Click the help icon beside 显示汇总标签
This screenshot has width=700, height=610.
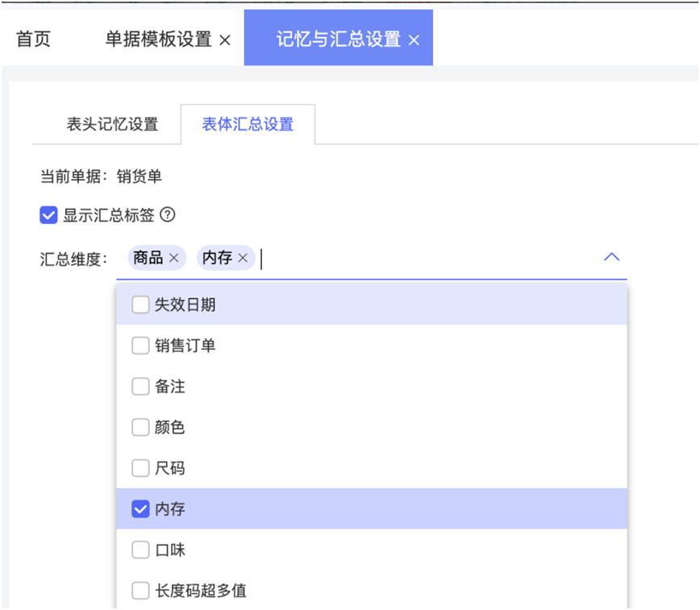click(x=168, y=215)
